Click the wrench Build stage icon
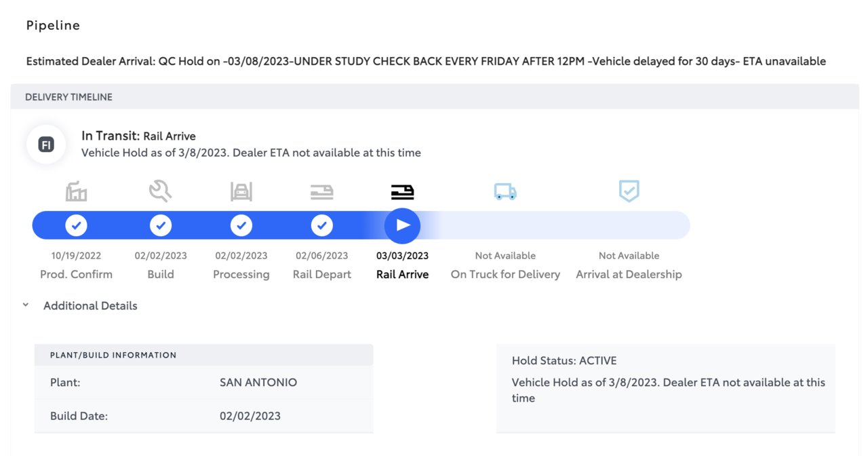Screen dimensions: 868x456 161,192
